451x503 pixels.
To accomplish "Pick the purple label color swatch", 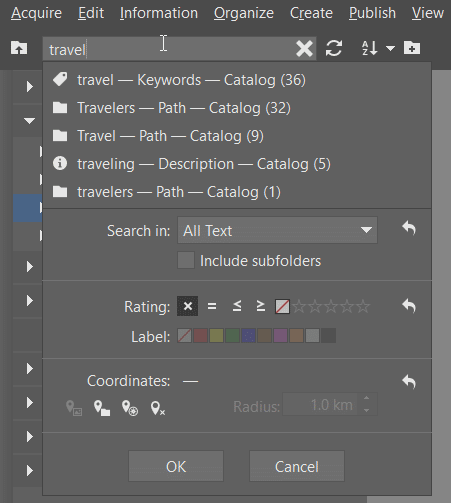I will 280,336.
